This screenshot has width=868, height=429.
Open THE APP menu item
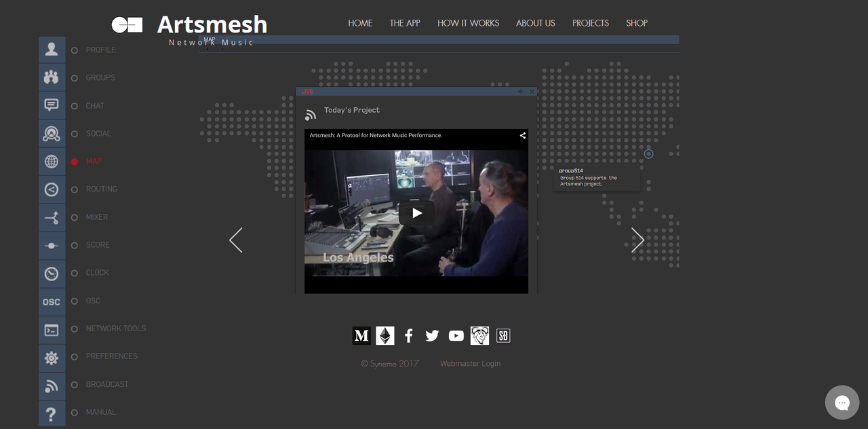[405, 23]
